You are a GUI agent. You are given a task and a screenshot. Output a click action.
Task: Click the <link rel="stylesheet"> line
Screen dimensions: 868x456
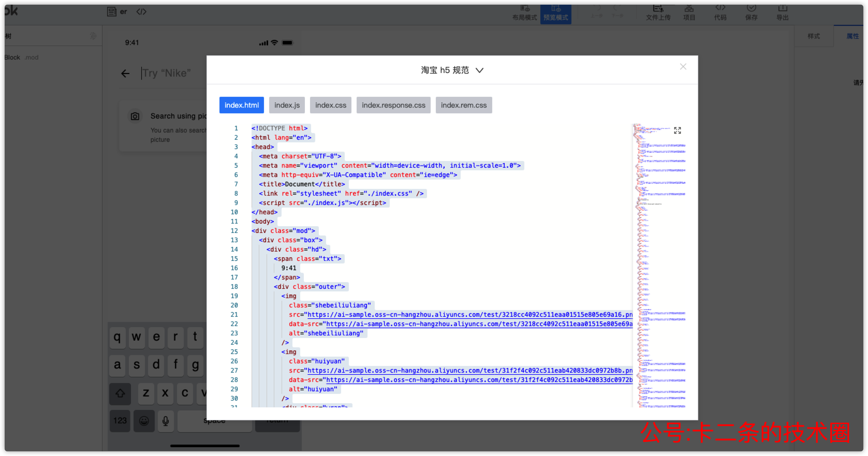(x=341, y=194)
